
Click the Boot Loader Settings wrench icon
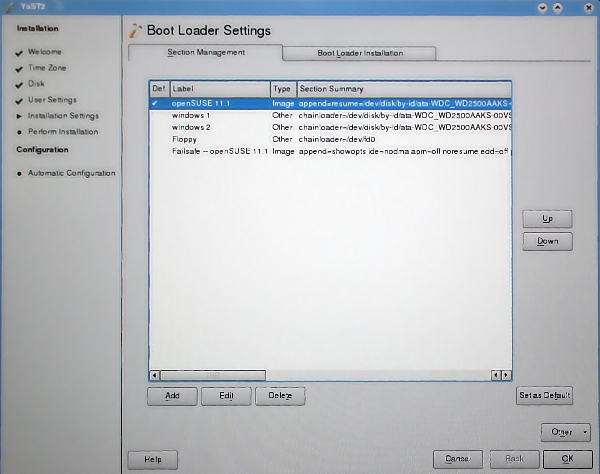135,31
